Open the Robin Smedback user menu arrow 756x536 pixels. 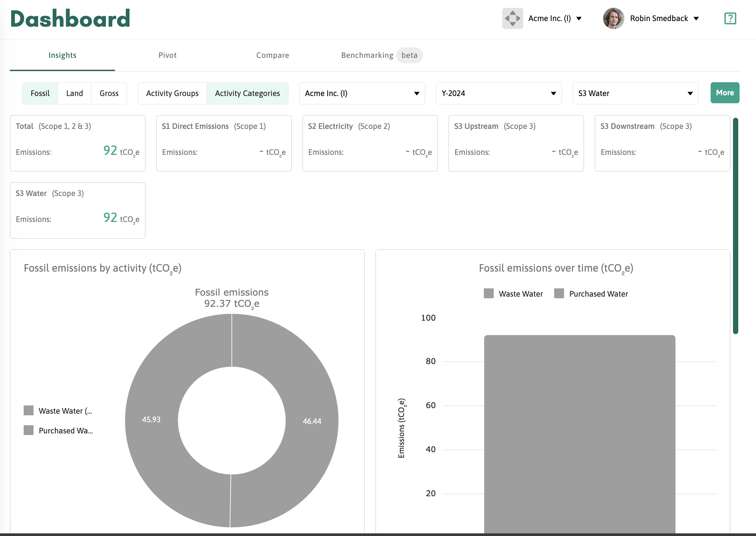[696, 18]
